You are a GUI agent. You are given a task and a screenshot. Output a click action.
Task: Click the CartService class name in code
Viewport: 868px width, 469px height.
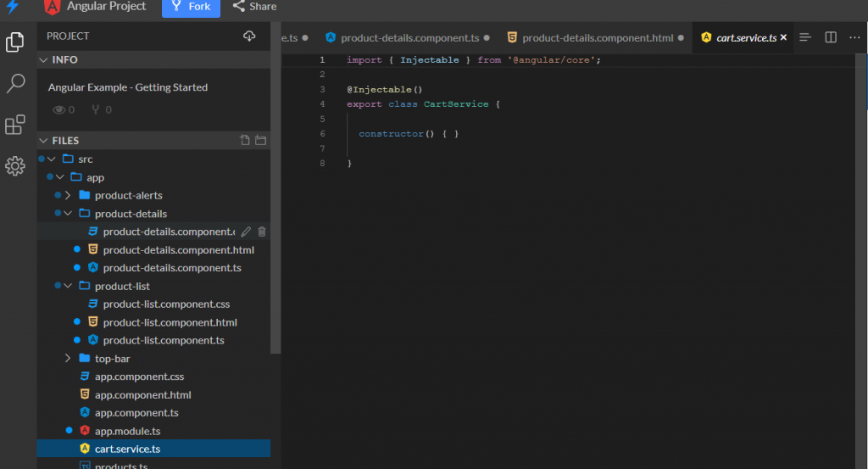point(456,104)
